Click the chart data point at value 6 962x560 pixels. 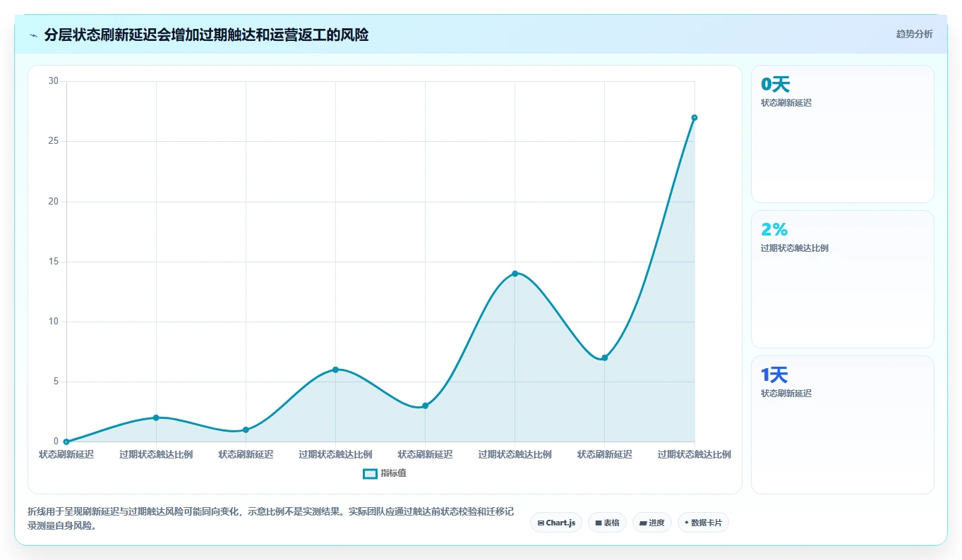click(335, 370)
